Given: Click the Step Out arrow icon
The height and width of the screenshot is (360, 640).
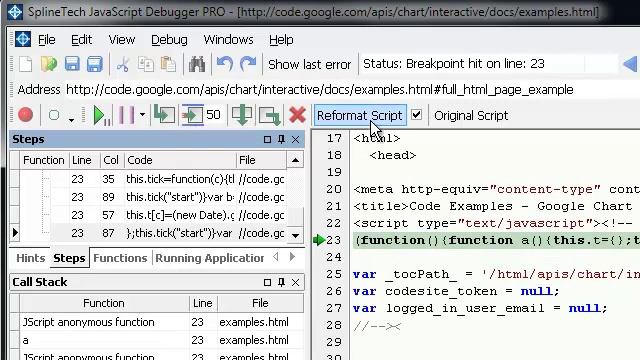Looking at the screenshot, I should coord(269,116).
